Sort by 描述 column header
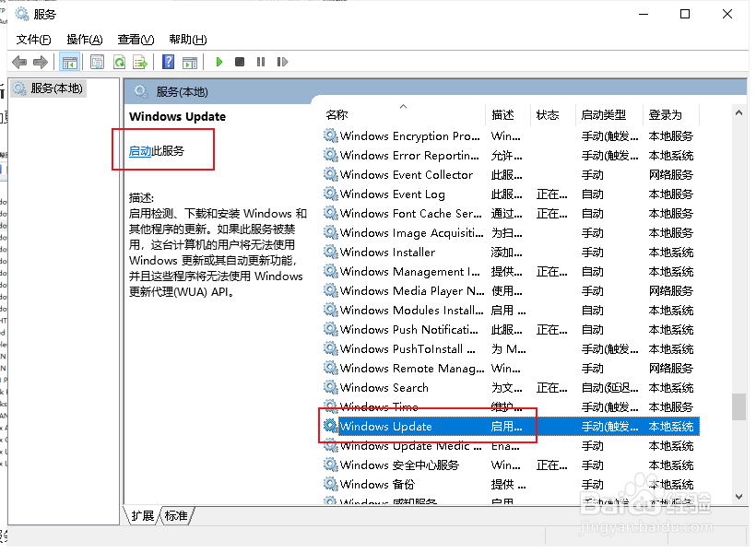Viewport: 756px width, 553px height. 508,114
